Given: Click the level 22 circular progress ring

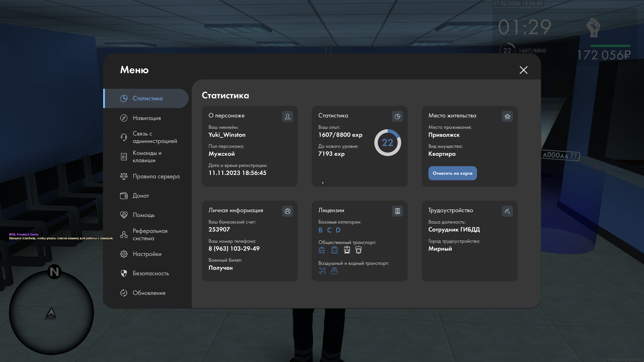Looking at the screenshot, I should coord(387,143).
